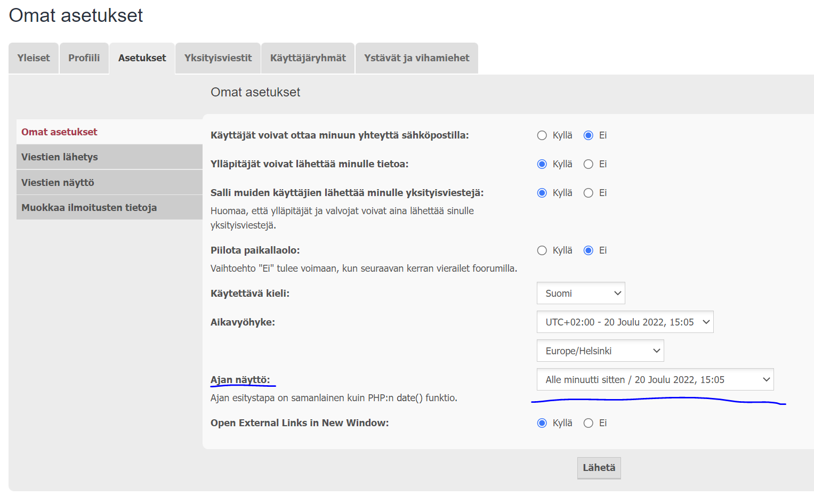Enable Kyllä for Piilota paikallaolo
The image size is (814, 504).
coord(542,250)
